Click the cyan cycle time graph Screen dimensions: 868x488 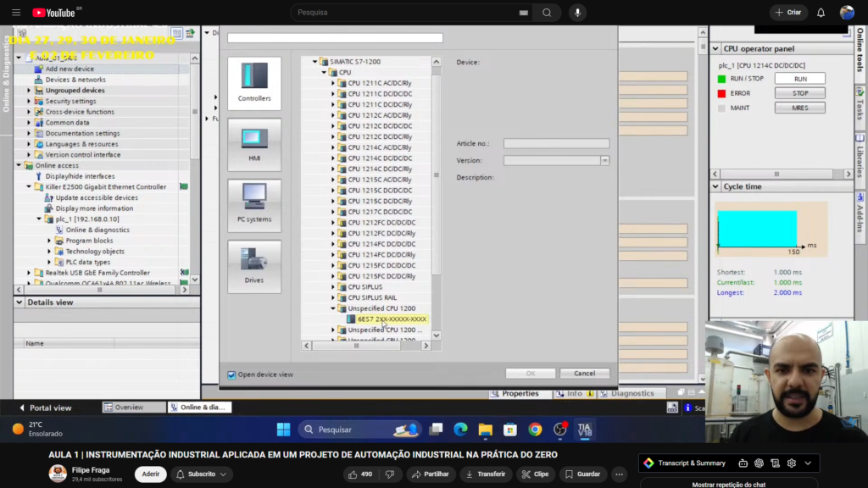[x=757, y=229]
